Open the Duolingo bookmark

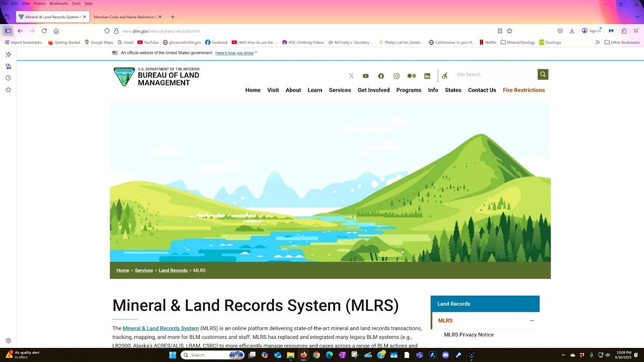(550, 42)
